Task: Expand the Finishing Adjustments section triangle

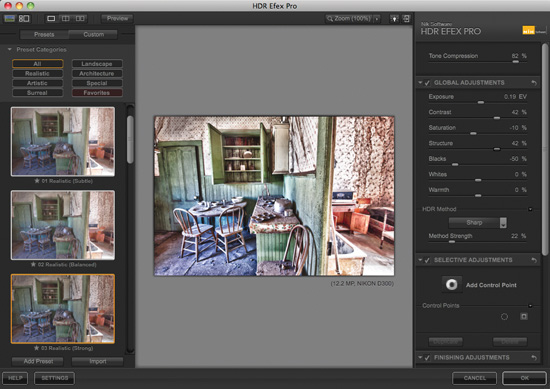Action: 420,358
